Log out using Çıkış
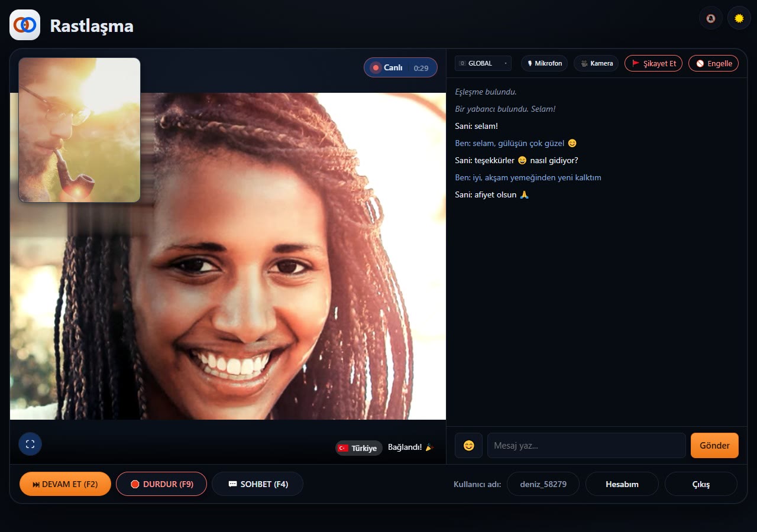757x532 pixels. click(x=701, y=484)
